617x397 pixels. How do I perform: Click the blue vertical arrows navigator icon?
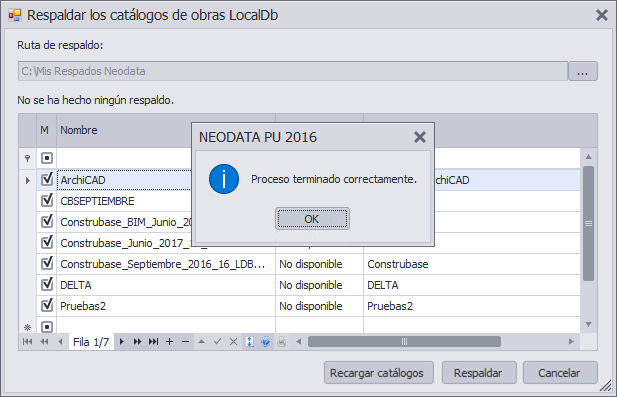click(249, 342)
